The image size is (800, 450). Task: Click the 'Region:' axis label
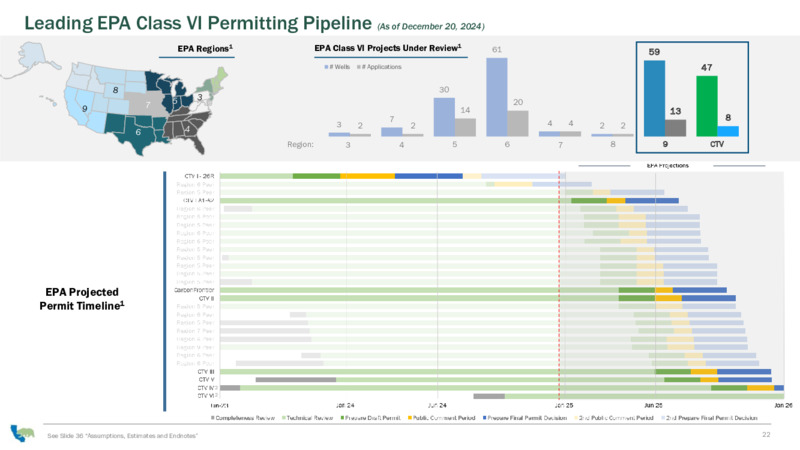pyautogui.click(x=300, y=144)
